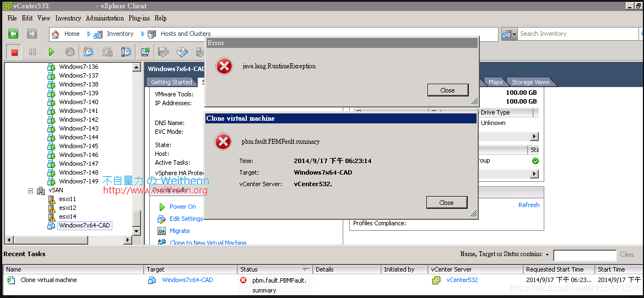Close the Clone virtual machine error dialog
The height and width of the screenshot is (298, 644).
tap(446, 202)
